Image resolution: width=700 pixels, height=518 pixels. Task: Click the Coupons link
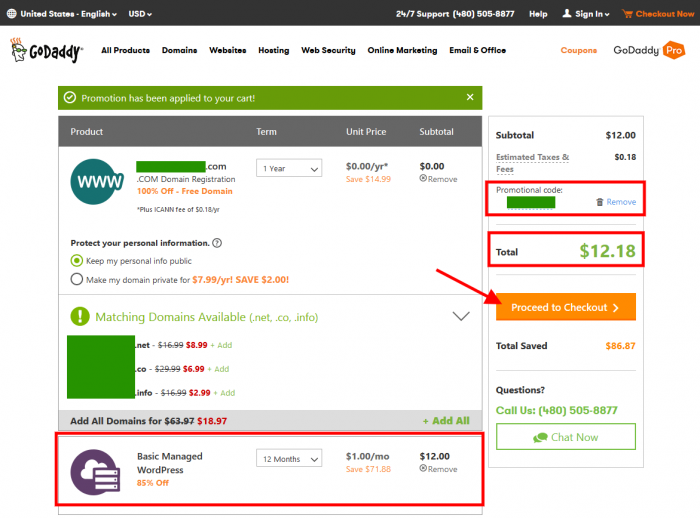[x=579, y=50]
